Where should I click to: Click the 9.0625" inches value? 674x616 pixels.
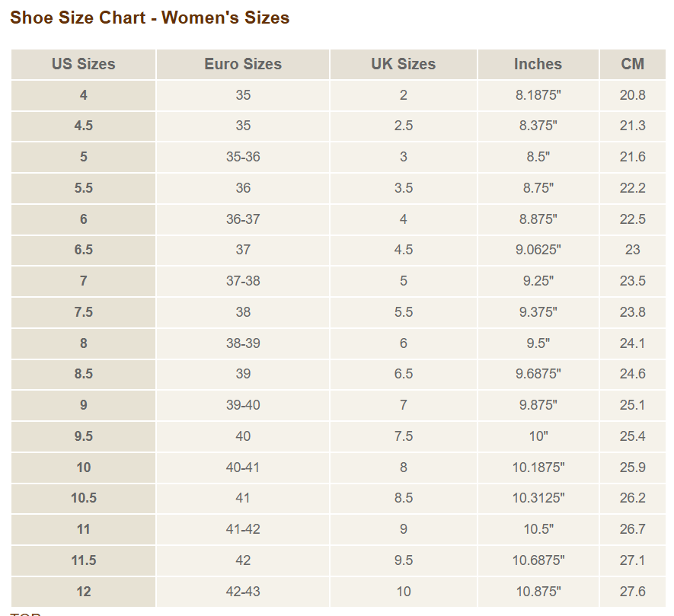tap(538, 250)
